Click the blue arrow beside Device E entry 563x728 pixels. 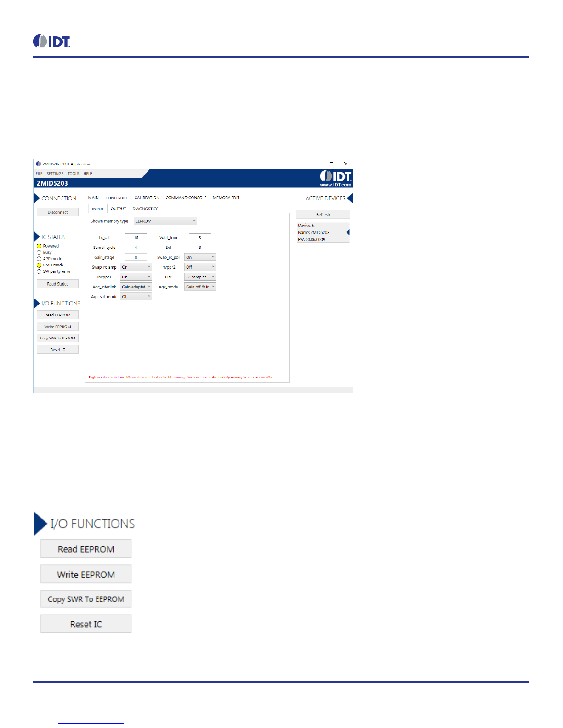point(348,232)
